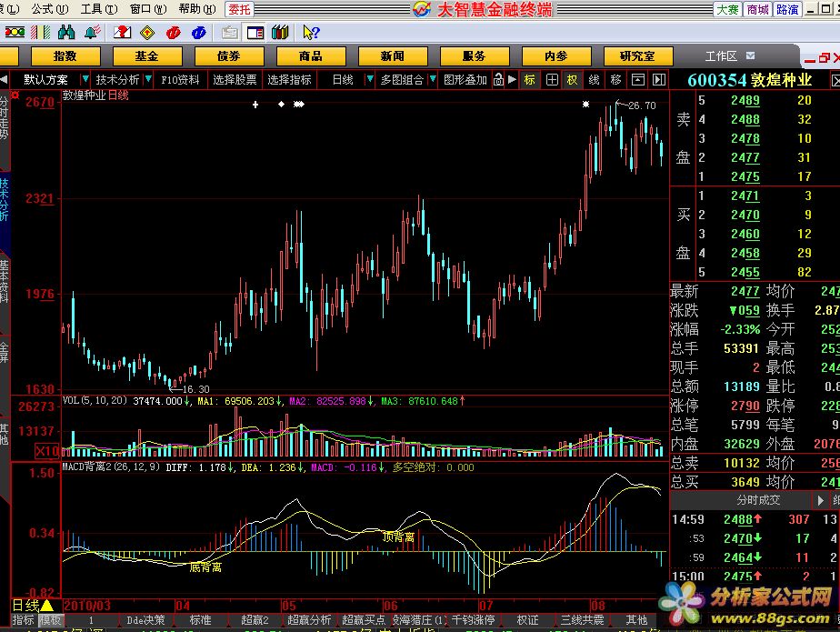Select the 三线共震 indicator tab
The width and height of the screenshot is (840, 632).
pyautogui.click(x=582, y=620)
